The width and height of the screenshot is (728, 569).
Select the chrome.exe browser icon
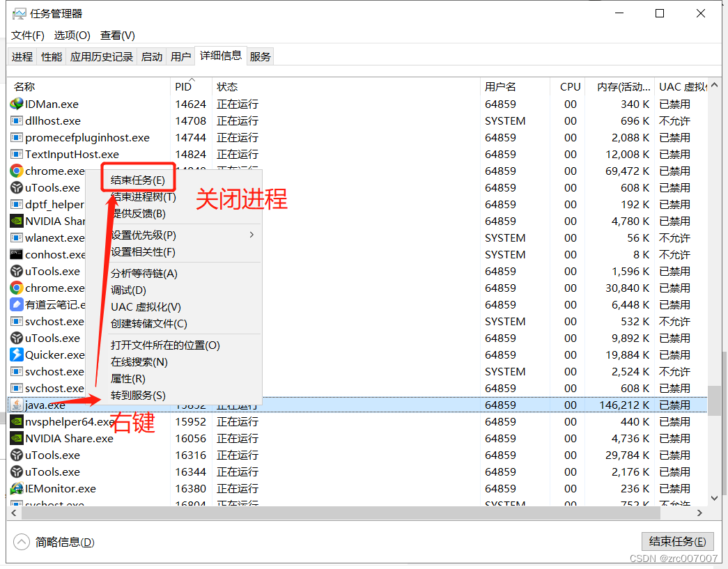point(17,171)
